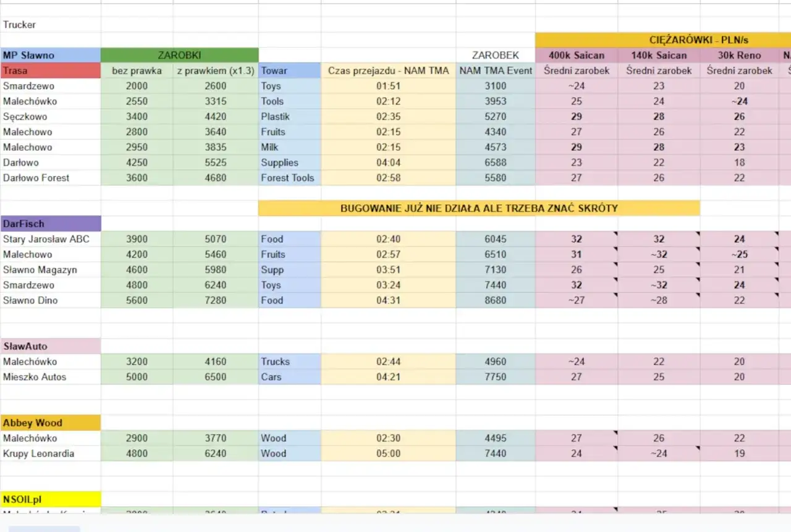Click the 400k Saican column header
Image resolution: width=791 pixels, height=532 pixels.
pos(577,55)
